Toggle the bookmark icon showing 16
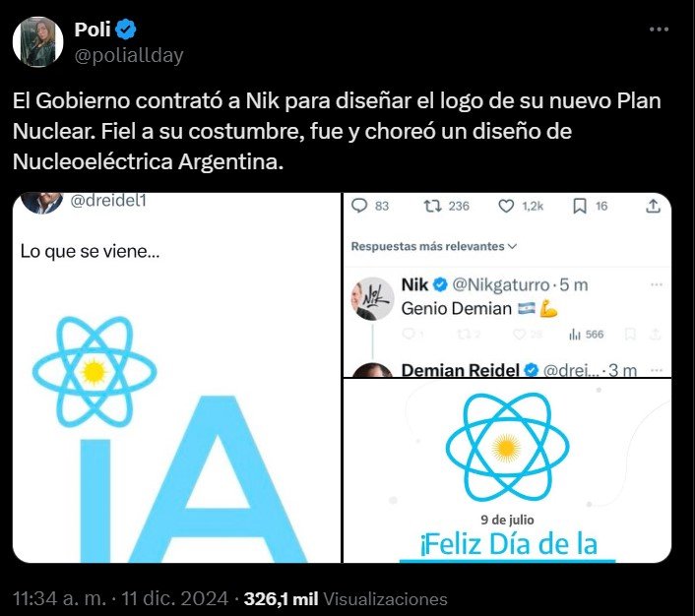The width and height of the screenshot is (695, 616). pyautogui.click(x=580, y=206)
